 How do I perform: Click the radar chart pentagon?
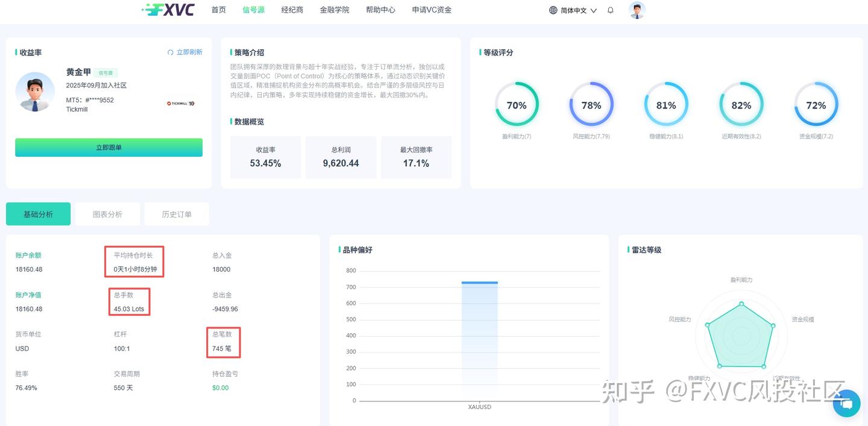(x=741, y=336)
